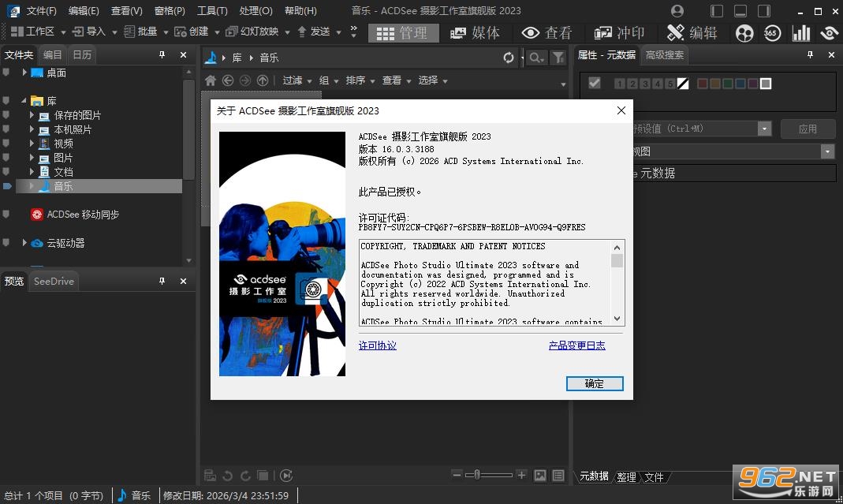Zoom in thumbnails with plus icon
The height and width of the screenshot is (504, 843).
(521, 474)
